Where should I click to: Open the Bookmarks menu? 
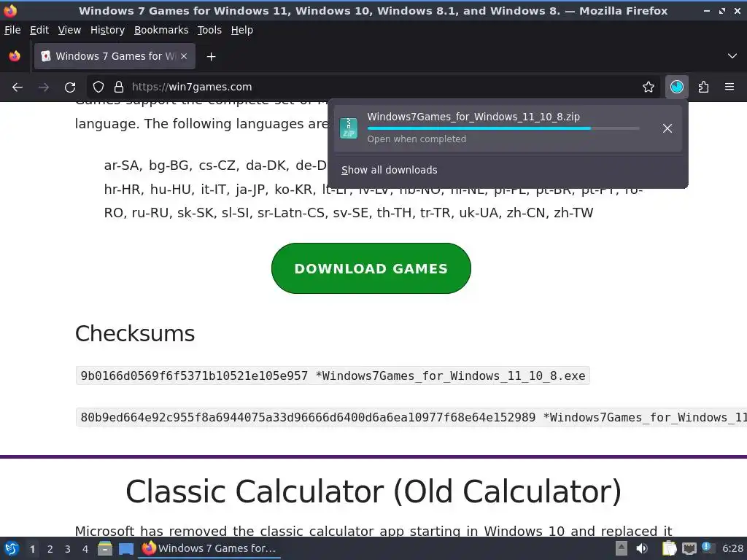pyautogui.click(x=161, y=30)
